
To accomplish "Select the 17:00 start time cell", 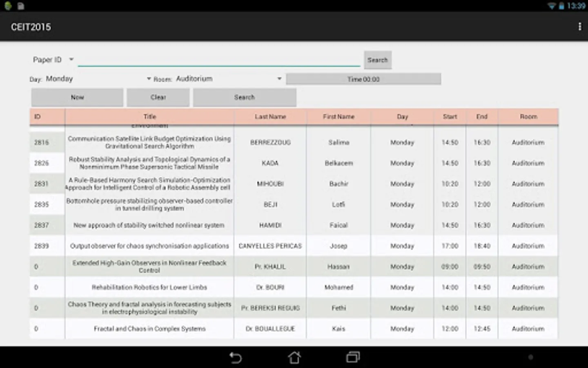I will click(x=450, y=246).
